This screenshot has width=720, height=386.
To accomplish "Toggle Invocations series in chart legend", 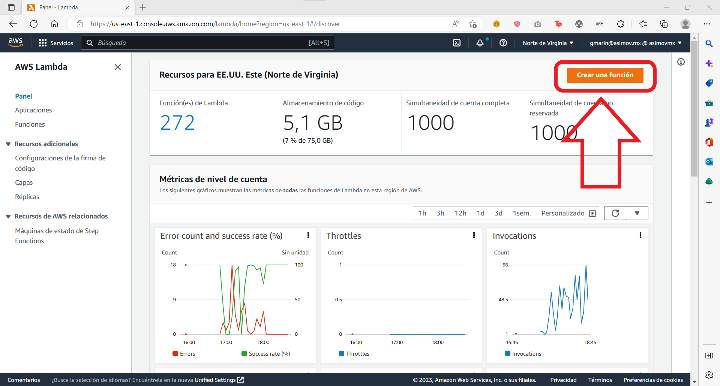I will click(523, 354).
